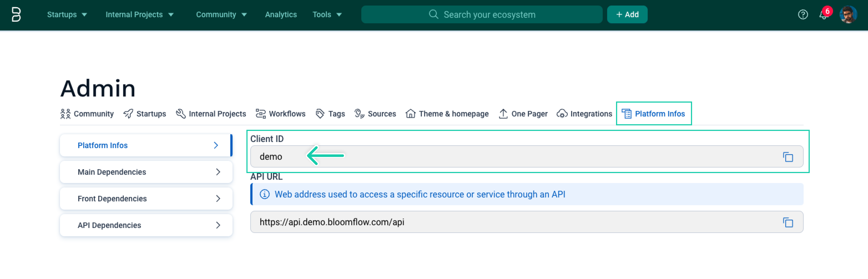Viewport: 868px width, 279px height.
Task: Expand the Internal Projects top menu arrow
Action: click(x=171, y=14)
